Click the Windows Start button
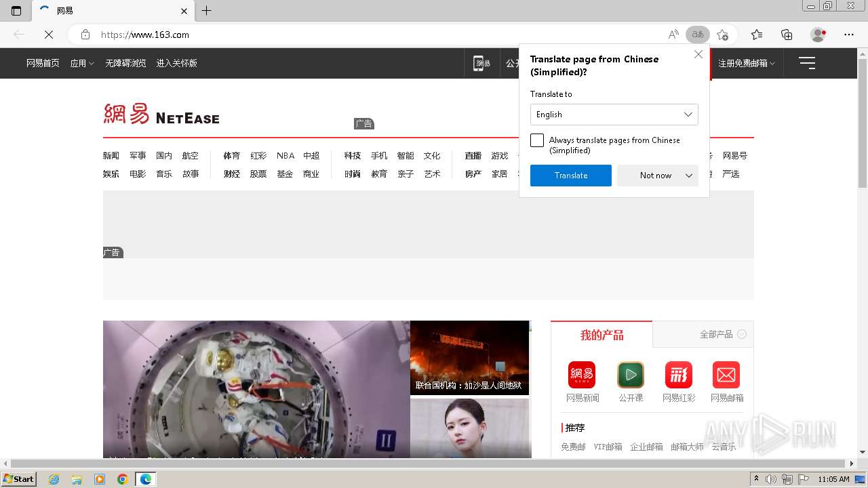The height and width of the screenshot is (488, 868). [19, 479]
